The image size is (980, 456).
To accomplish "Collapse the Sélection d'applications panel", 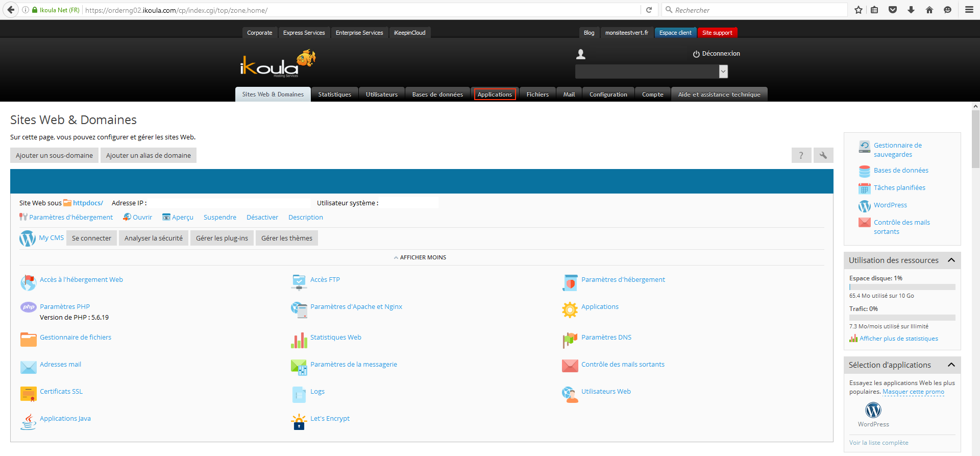I will 951,365.
